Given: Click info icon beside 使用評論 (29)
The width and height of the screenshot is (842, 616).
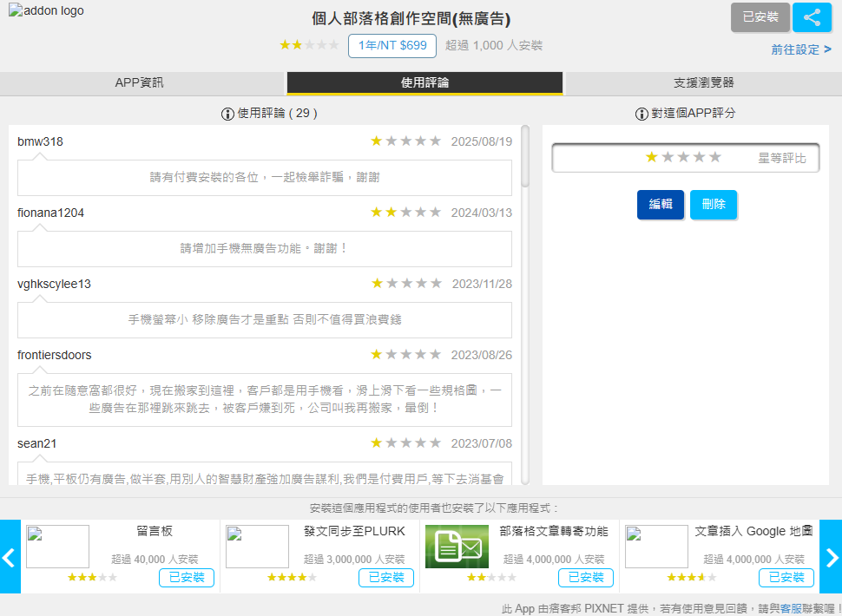Looking at the screenshot, I should click(x=227, y=114).
